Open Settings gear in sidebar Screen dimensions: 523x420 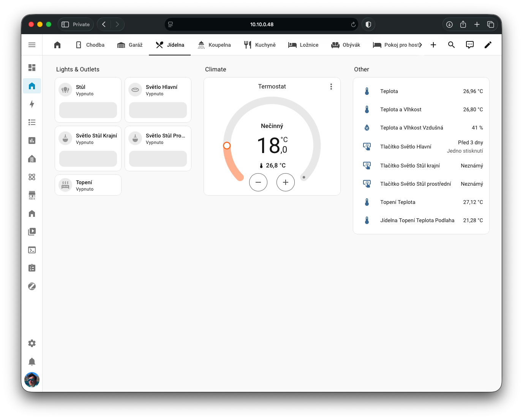[x=32, y=343]
